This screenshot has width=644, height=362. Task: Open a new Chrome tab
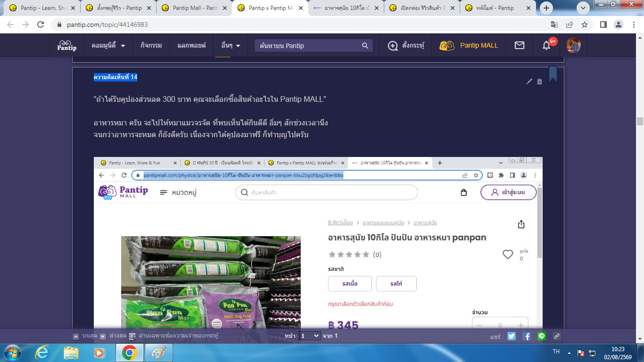click(x=547, y=8)
